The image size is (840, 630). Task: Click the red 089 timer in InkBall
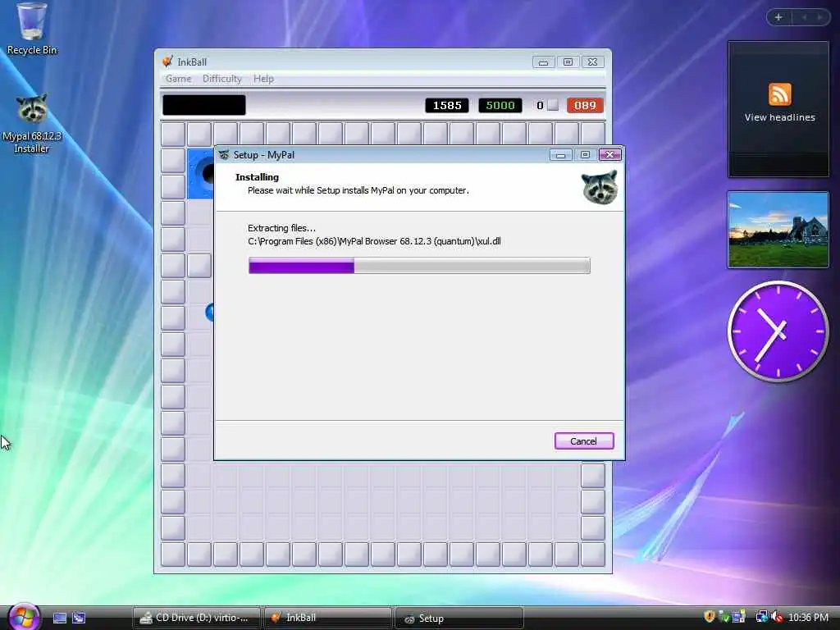pos(585,106)
